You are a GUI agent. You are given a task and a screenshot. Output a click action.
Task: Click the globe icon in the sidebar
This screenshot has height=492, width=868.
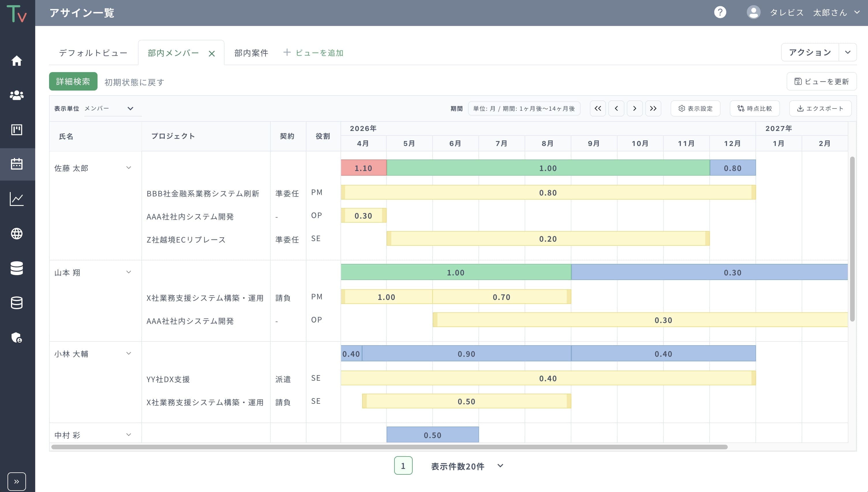pyautogui.click(x=17, y=234)
